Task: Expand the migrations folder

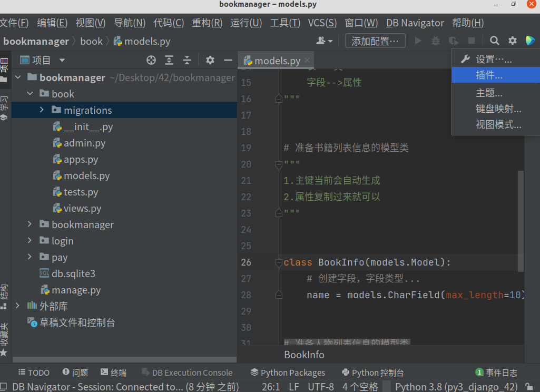Action: pyautogui.click(x=41, y=110)
